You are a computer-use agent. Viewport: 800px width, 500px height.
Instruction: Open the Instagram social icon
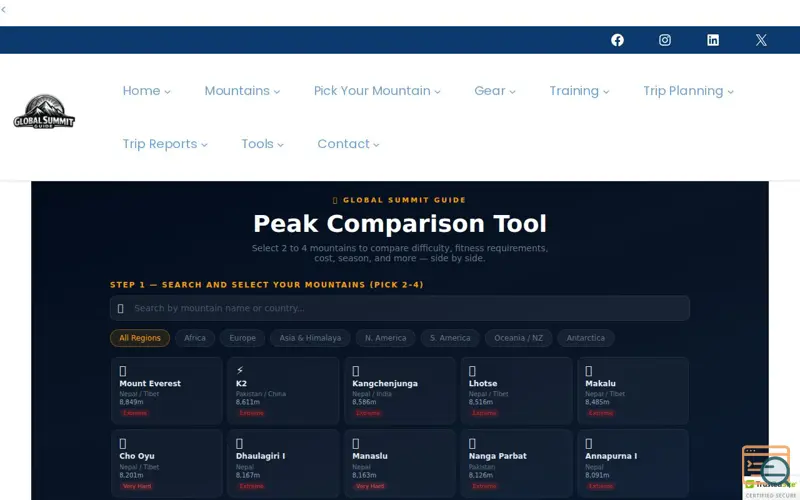(665, 40)
